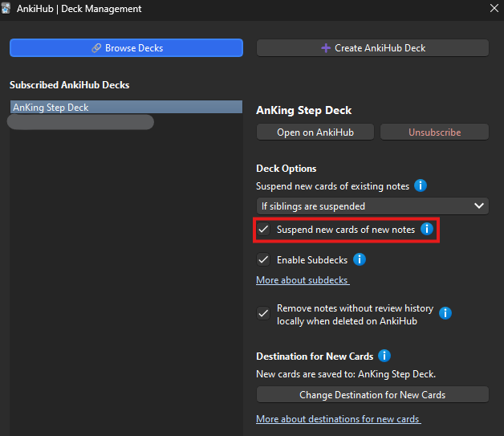Click the red Unsubscribe button
The image size is (504, 436).
(x=434, y=132)
